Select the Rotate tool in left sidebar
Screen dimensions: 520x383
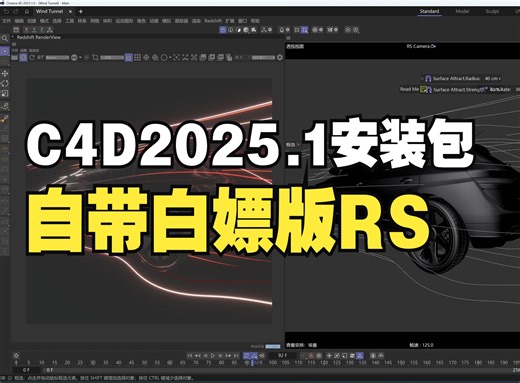point(5,83)
